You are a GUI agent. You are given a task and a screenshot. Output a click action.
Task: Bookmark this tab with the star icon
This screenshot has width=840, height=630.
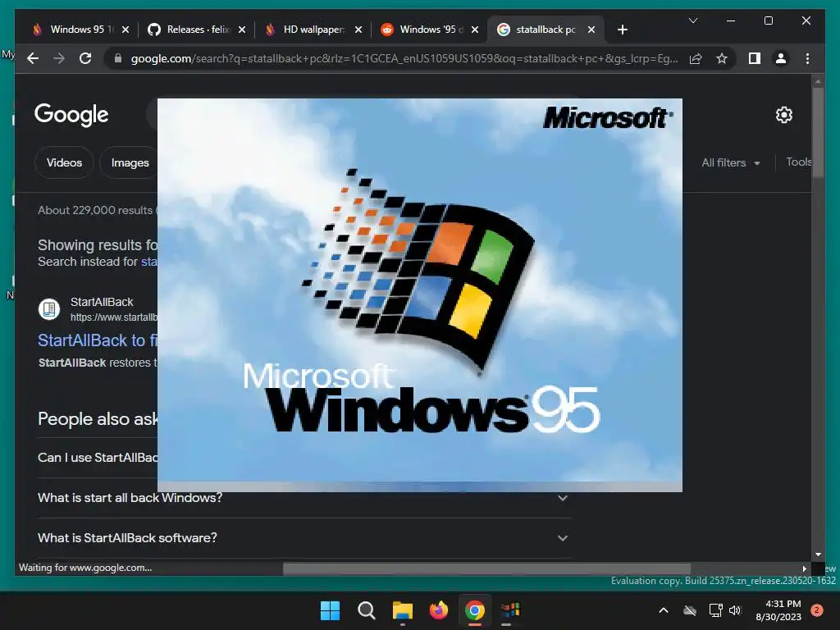[x=722, y=58]
